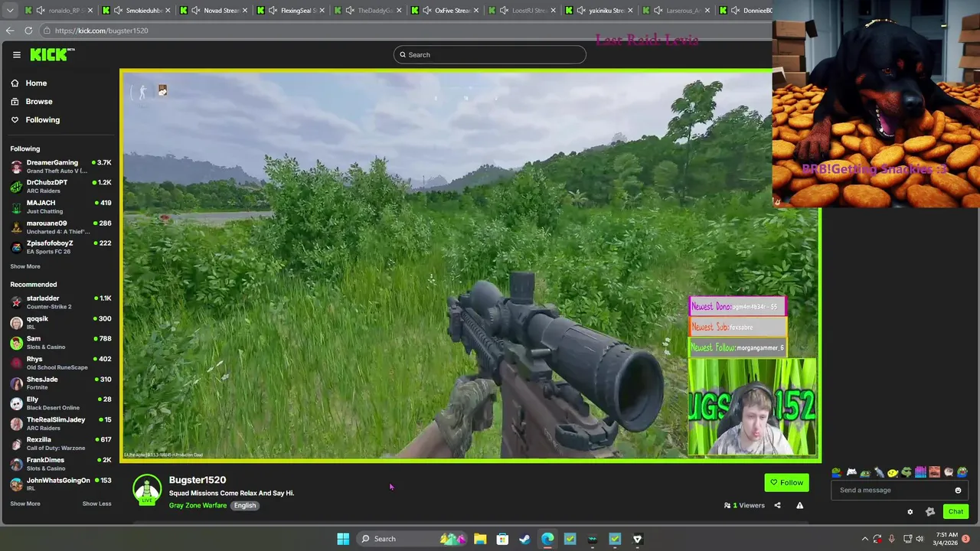Reload the browser page

28,31
